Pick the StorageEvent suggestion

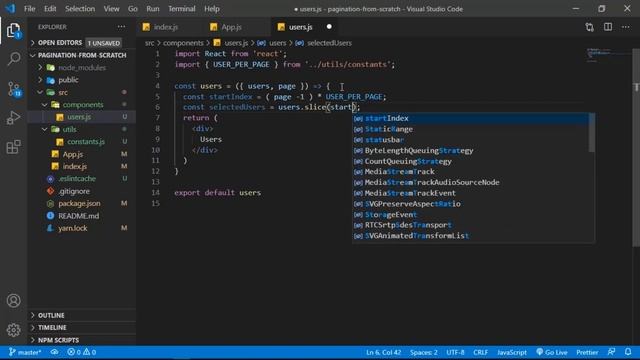pos(471,215)
